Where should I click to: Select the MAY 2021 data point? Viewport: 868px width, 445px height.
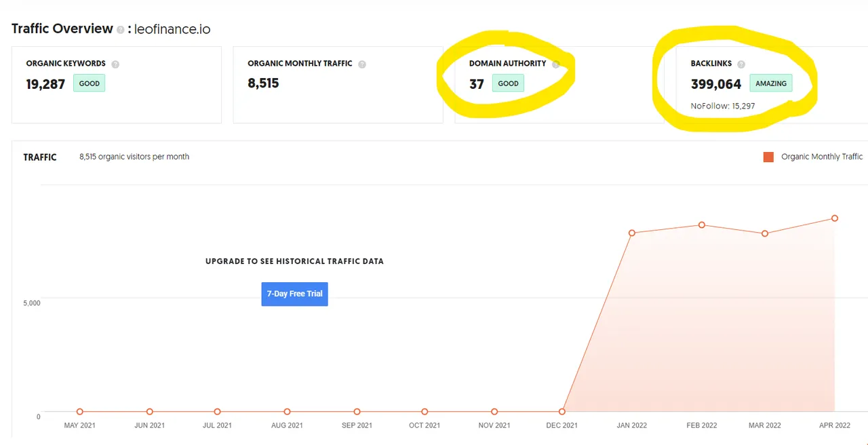(80, 412)
